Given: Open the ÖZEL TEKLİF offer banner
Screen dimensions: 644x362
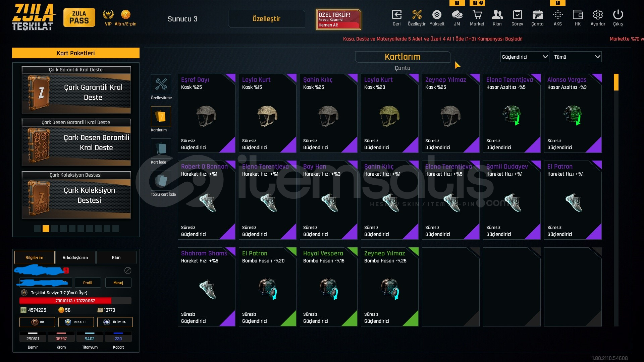Looking at the screenshot, I should 338,19.
